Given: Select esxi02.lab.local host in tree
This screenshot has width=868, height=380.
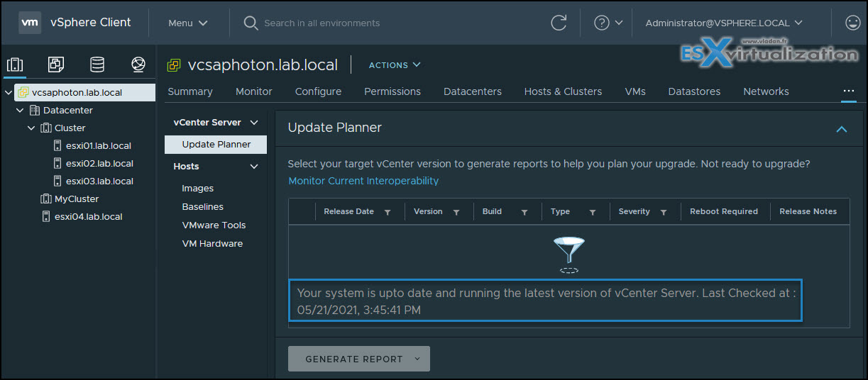Looking at the screenshot, I should click(x=99, y=164).
